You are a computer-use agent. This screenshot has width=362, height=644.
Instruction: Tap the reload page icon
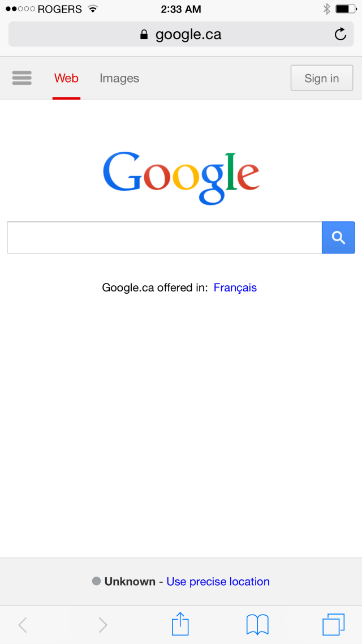[341, 35]
